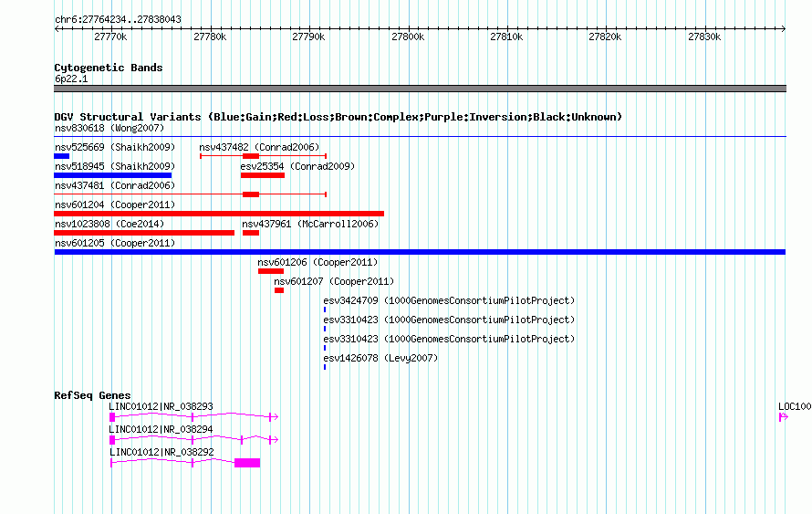Select the nsv437482 red loss block
Screen dimensions: 812x514
pos(251,156)
